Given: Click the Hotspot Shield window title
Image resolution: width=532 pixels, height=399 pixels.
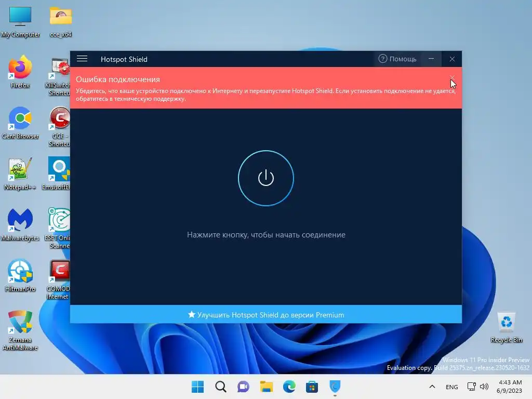Looking at the screenshot, I should coord(124,59).
